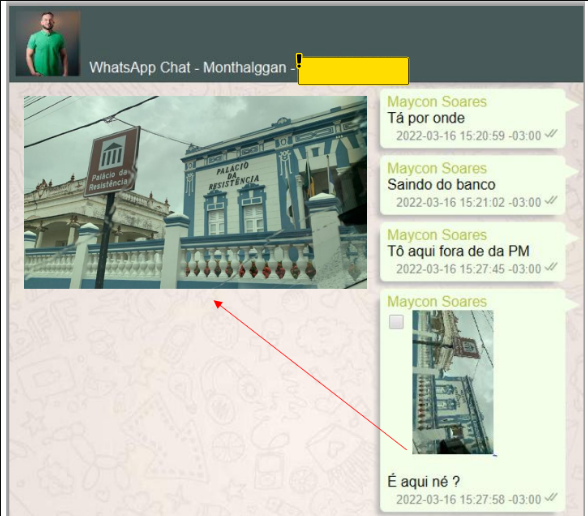Open the rotated photo thumbnail attachment

[453, 382]
